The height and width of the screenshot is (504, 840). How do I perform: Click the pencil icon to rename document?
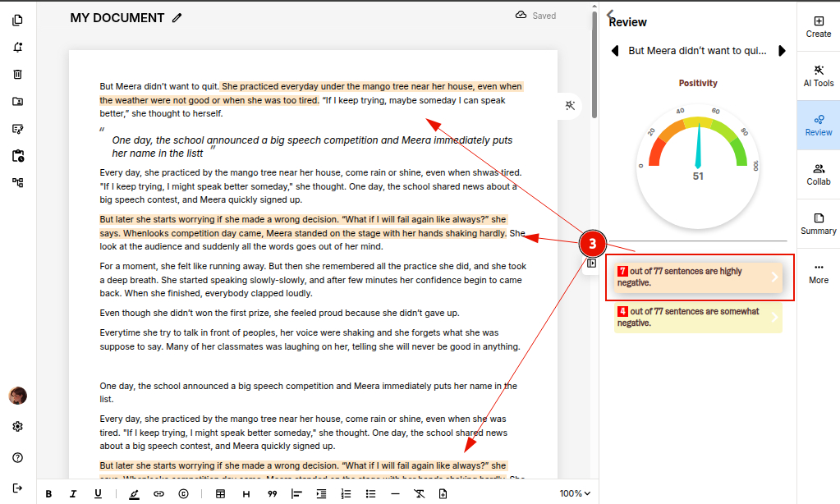click(177, 18)
